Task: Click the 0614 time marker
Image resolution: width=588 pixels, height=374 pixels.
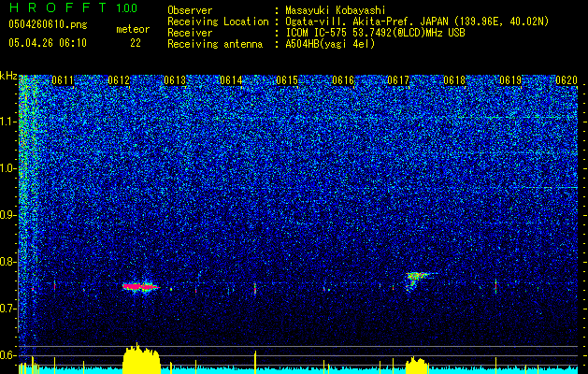Action: 231,80
